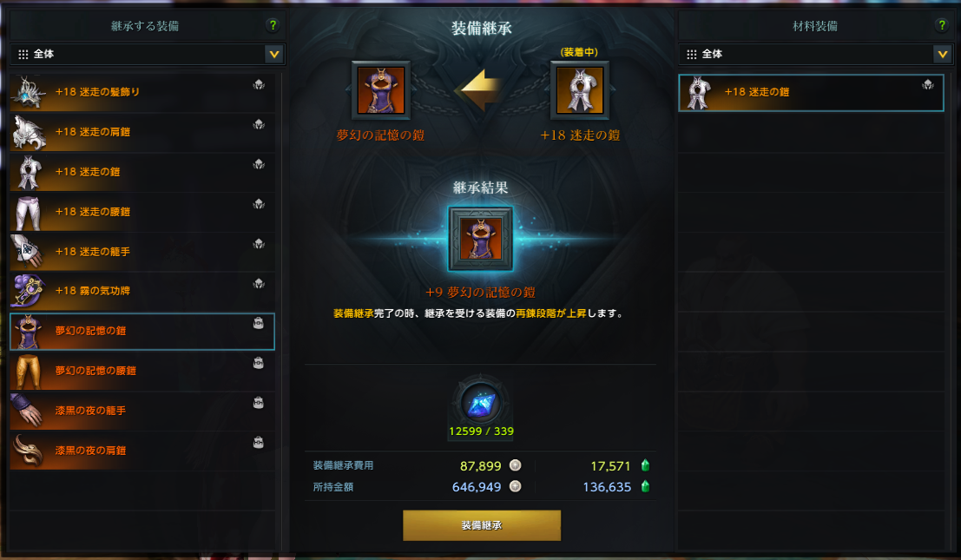Click the silver coin icon beside 87,899

(x=516, y=465)
